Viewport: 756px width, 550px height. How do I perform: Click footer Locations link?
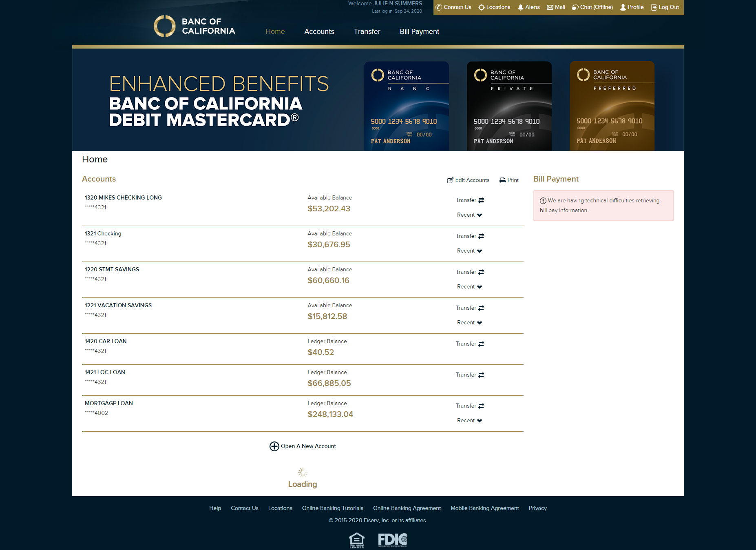[x=280, y=508]
